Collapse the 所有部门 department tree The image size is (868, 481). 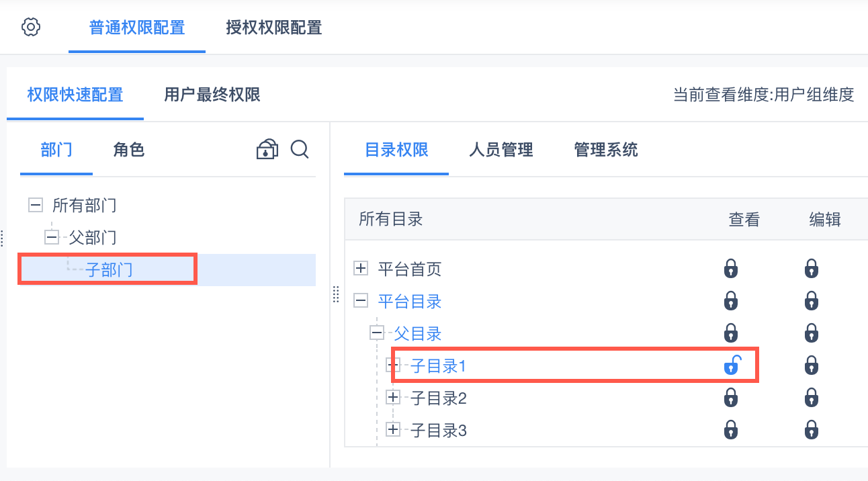coord(36,205)
